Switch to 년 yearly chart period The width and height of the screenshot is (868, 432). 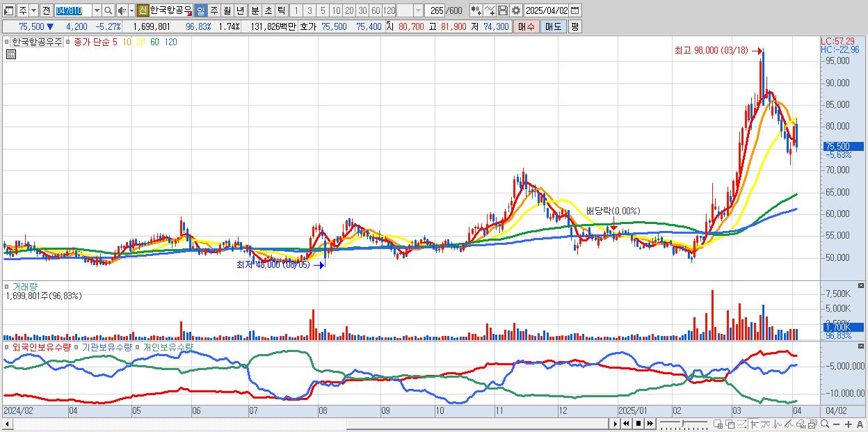(x=240, y=10)
